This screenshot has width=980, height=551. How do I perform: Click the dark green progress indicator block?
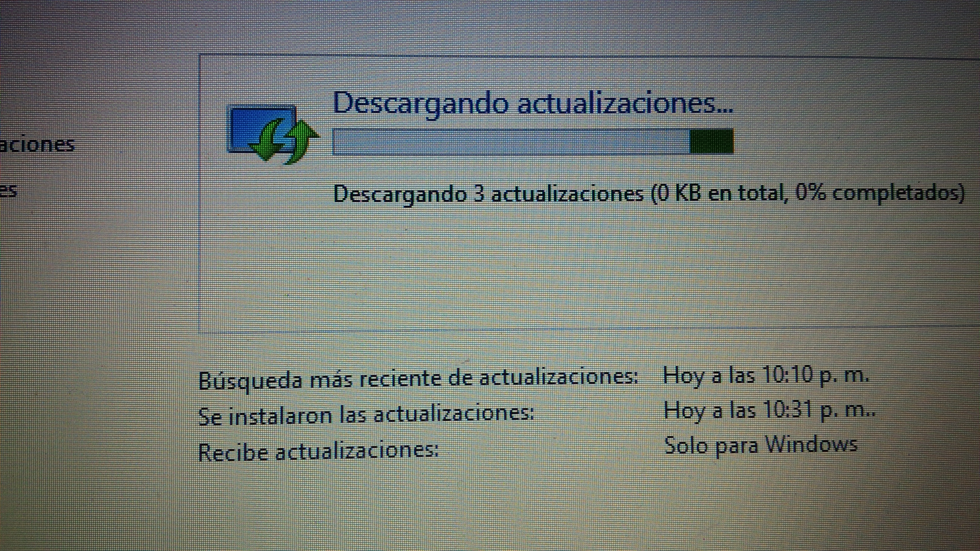coord(711,141)
